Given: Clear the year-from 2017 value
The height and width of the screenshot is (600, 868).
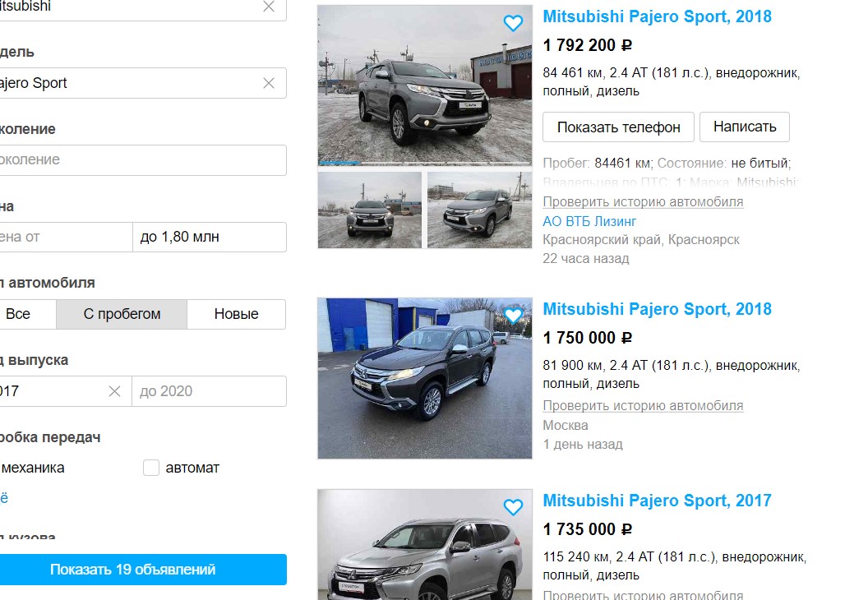Looking at the screenshot, I should [114, 391].
